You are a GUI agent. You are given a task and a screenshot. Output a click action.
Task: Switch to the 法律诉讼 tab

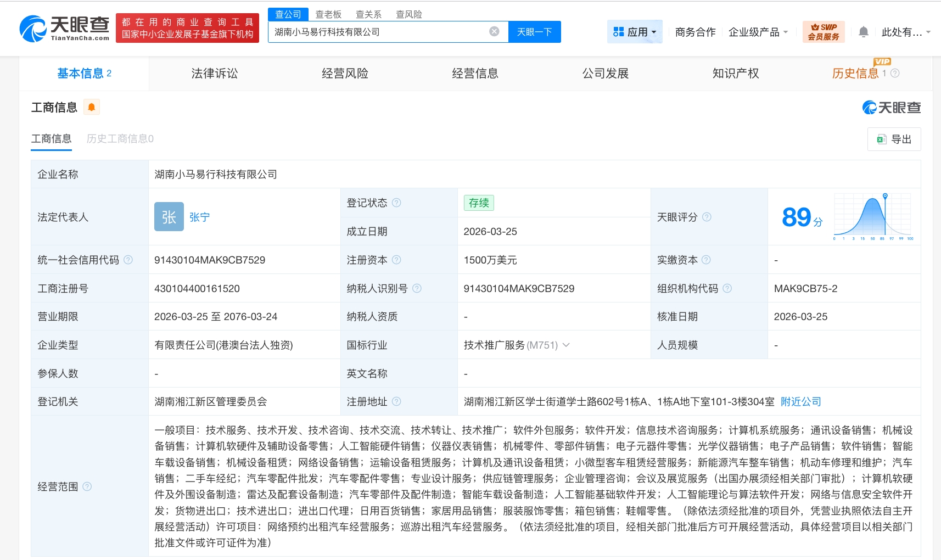(214, 74)
